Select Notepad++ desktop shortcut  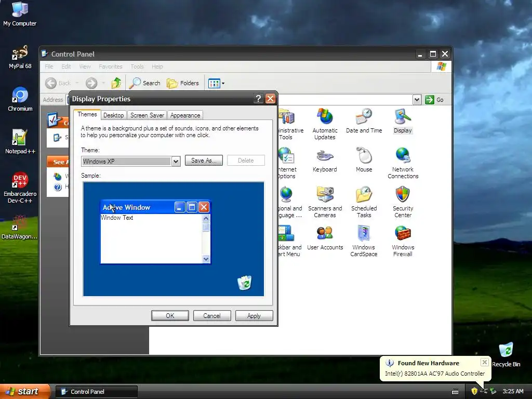point(20,142)
